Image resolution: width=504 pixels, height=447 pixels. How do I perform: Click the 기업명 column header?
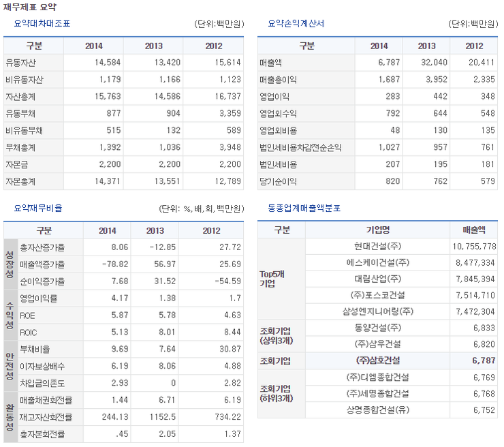378,230
